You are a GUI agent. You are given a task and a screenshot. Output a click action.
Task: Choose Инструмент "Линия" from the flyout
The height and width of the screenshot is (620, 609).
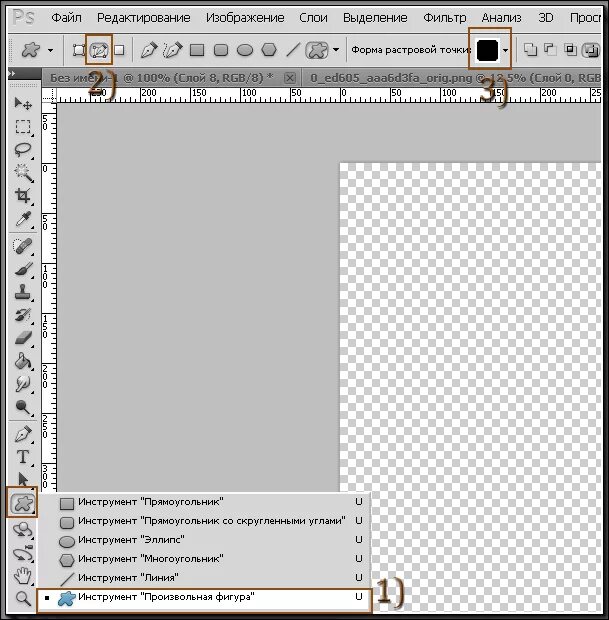point(204,578)
